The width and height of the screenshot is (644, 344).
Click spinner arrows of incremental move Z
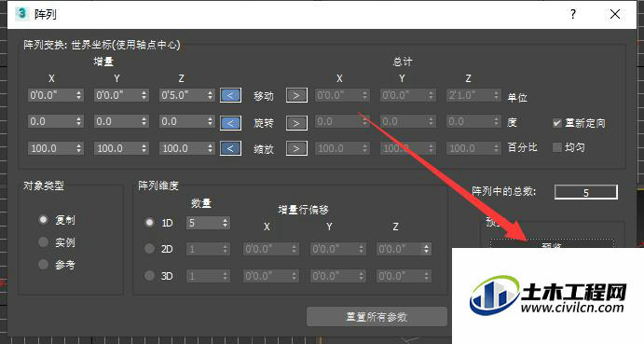point(210,95)
